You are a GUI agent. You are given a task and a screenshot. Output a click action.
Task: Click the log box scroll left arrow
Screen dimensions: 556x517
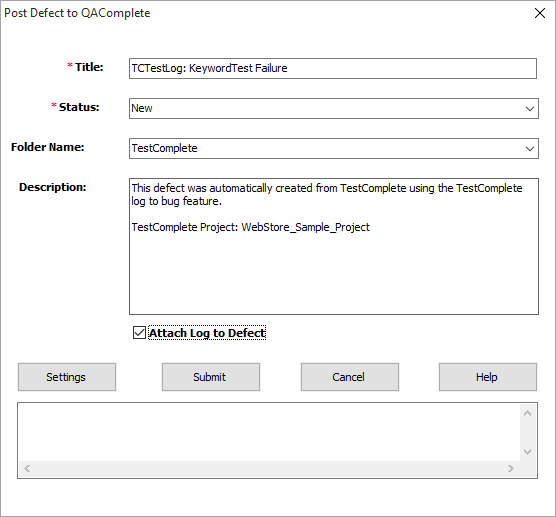coord(27,468)
